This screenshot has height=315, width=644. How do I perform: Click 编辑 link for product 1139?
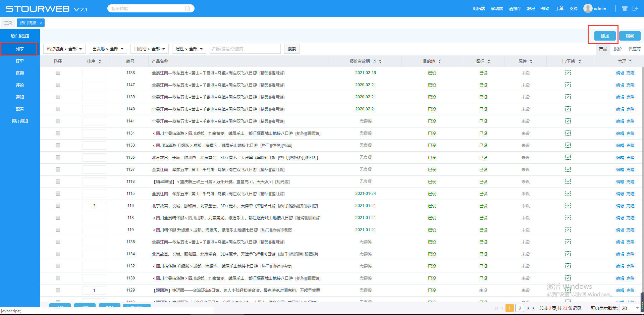tap(620, 97)
